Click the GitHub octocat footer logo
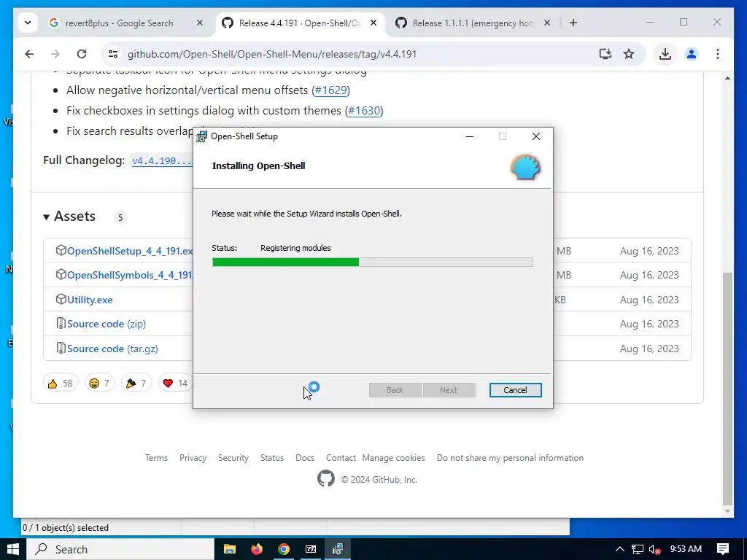This screenshot has width=747, height=560. pos(326,478)
